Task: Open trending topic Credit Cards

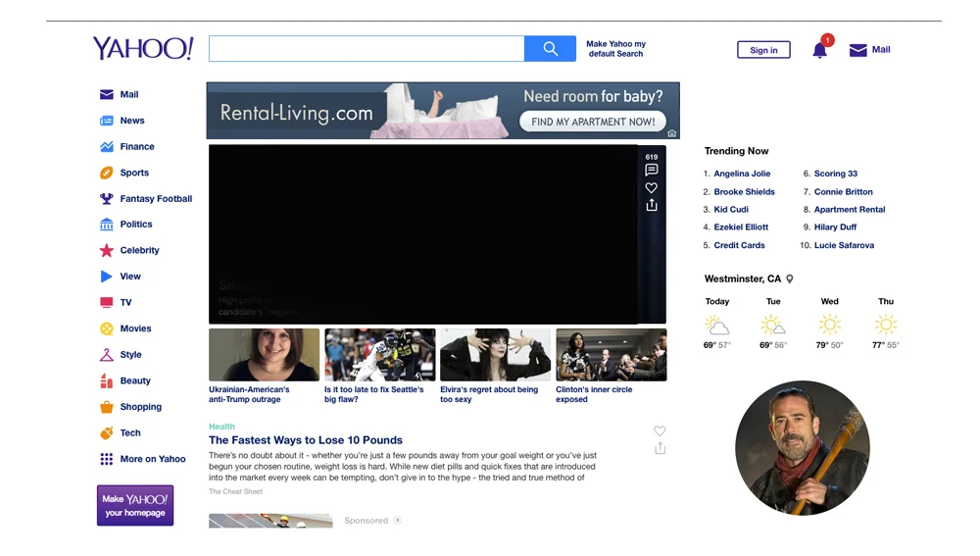Action: point(739,245)
